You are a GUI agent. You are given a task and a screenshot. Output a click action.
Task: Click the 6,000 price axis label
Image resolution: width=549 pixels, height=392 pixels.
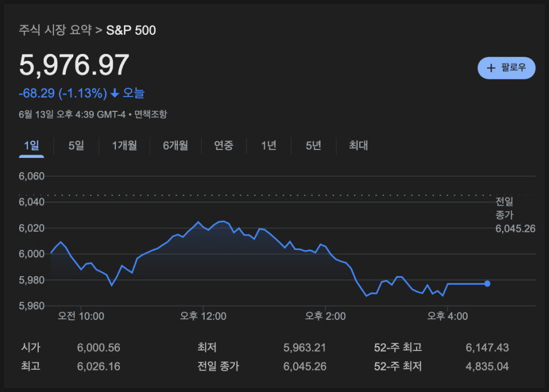point(31,254)
